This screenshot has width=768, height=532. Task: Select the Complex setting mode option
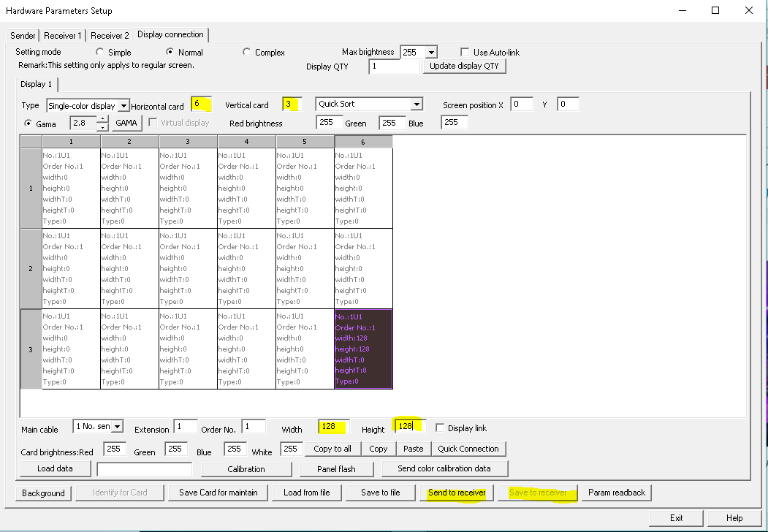pos(247,53)
